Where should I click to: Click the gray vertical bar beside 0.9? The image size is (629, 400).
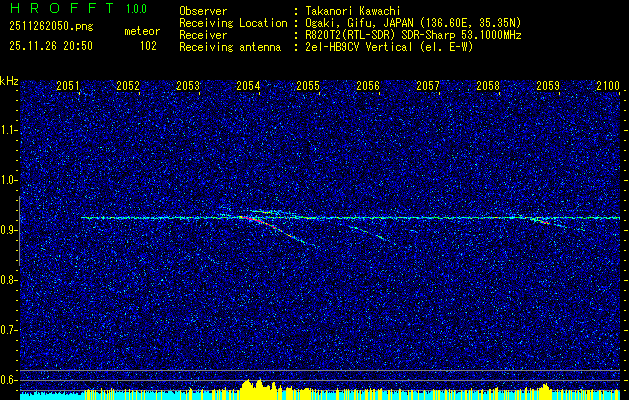(19, 231)
